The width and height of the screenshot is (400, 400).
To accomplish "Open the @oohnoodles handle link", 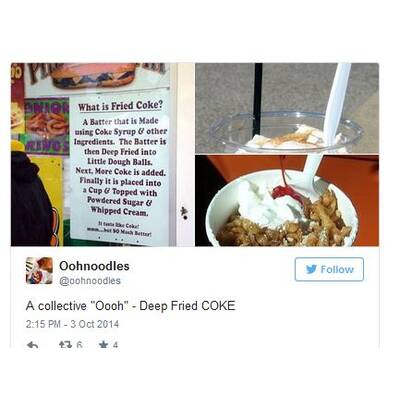I will click(90, 281).
